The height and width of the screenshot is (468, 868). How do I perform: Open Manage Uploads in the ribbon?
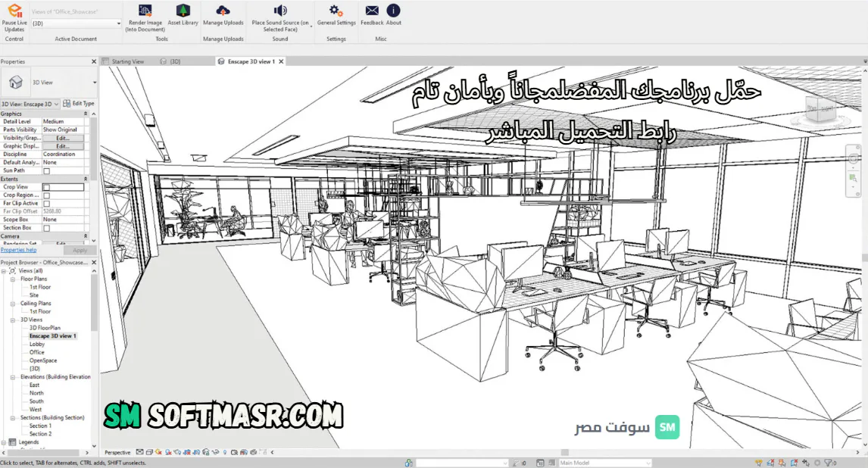coord(223,15)
